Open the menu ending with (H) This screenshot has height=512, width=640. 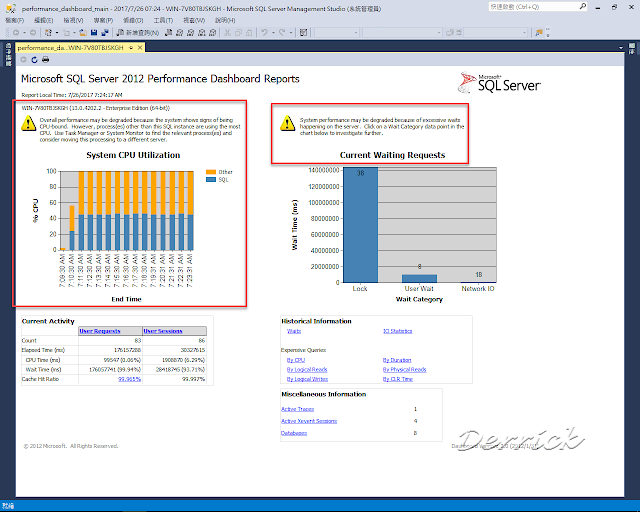(x=225, y=20)
